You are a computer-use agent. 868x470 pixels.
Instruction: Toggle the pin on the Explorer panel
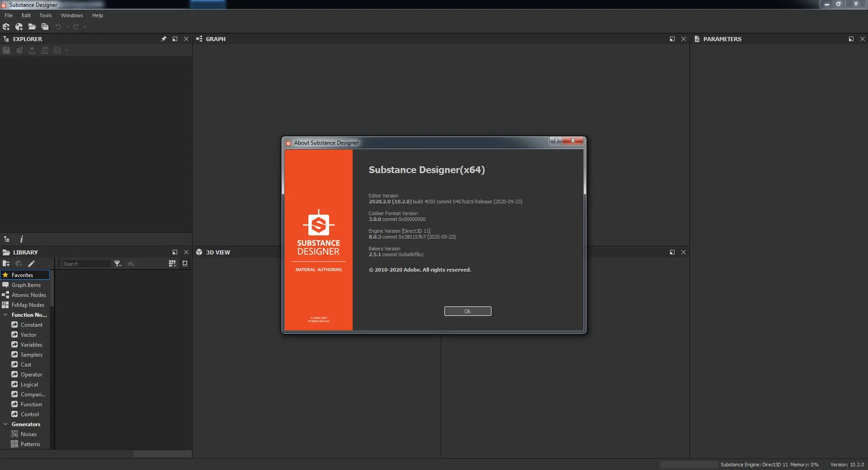(163, 39)
